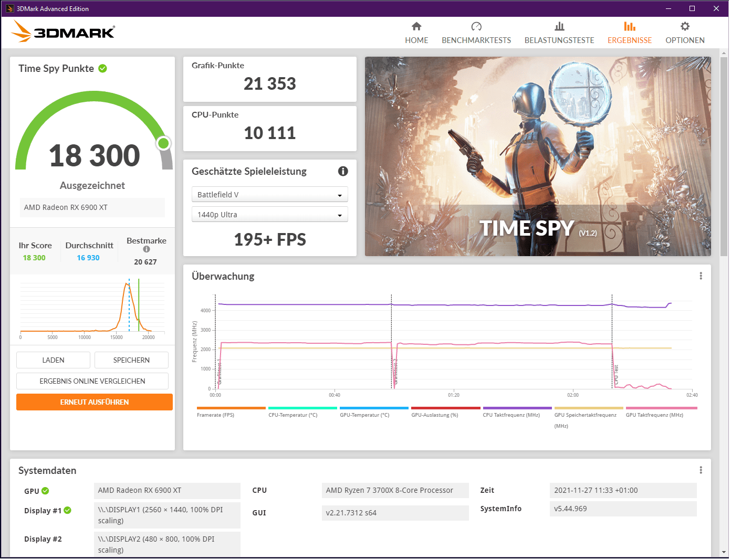Click the 18 300 main score
Screen dimensions: 731x560
click(95, 156)
